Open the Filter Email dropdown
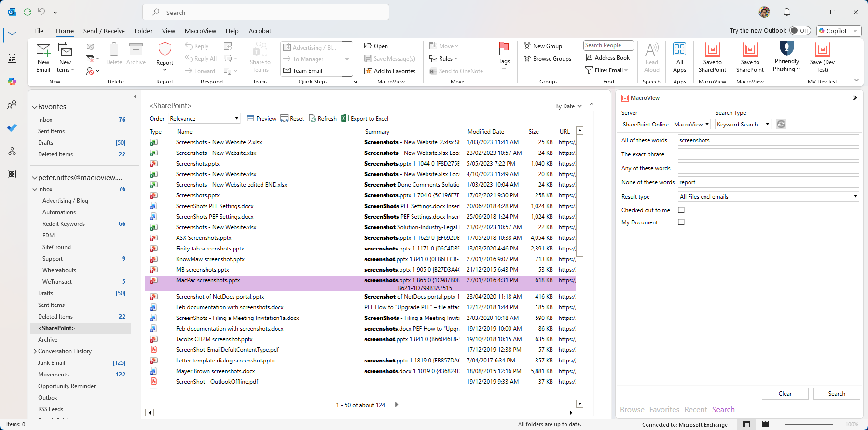Screen dimensions: 868x430 coord(607,70)
